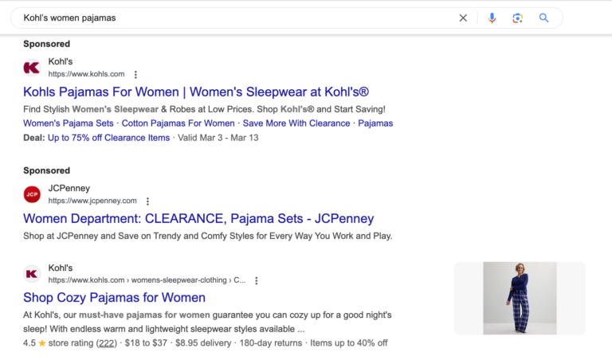Image resolution: width=612 pixels, height=364 pixels.
Task: Click the Kohl's logo in organic result
Action: [32, 274]
